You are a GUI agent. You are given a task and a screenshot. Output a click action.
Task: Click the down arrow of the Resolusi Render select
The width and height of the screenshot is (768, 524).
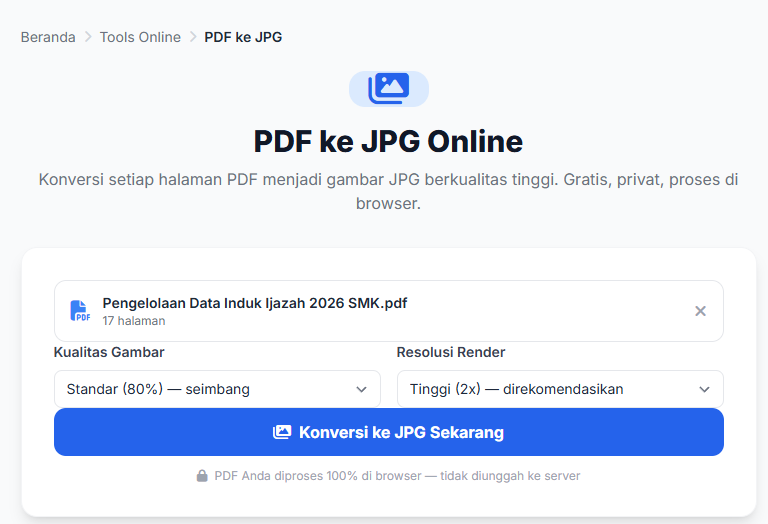[x=704, y=389]
